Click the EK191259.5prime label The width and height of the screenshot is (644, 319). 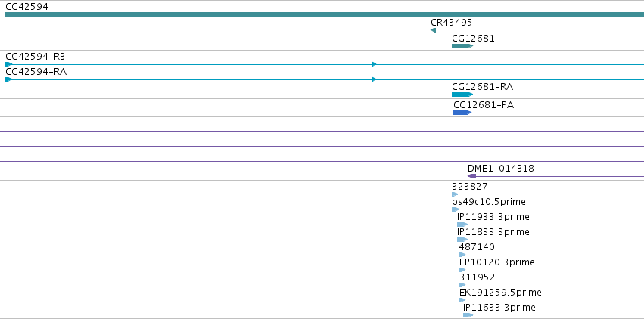500,293
